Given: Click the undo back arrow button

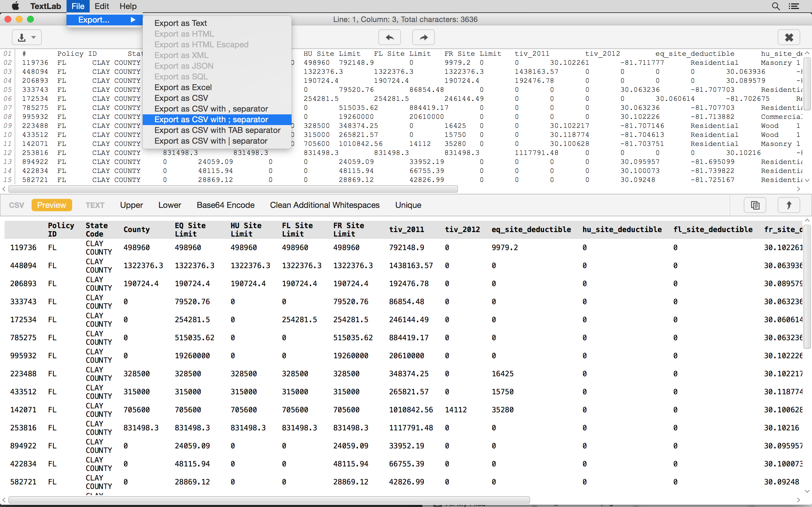Looking at the screenshot, I should pyautogui.click(x=390, y=37).
